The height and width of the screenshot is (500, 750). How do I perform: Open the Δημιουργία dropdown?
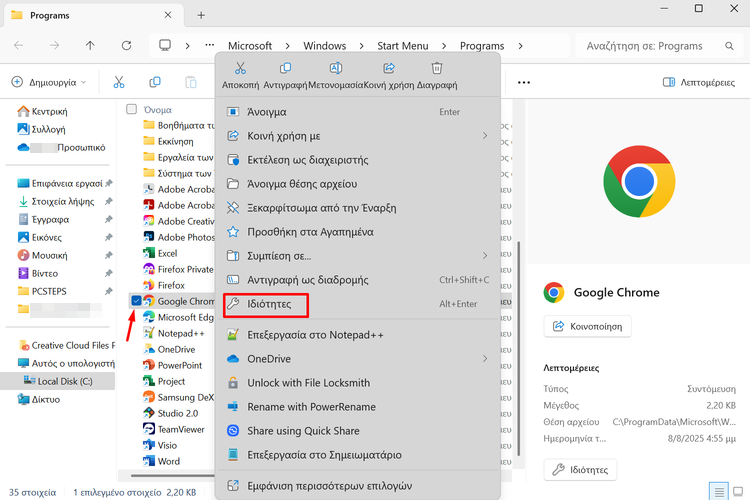pos(49,82)
